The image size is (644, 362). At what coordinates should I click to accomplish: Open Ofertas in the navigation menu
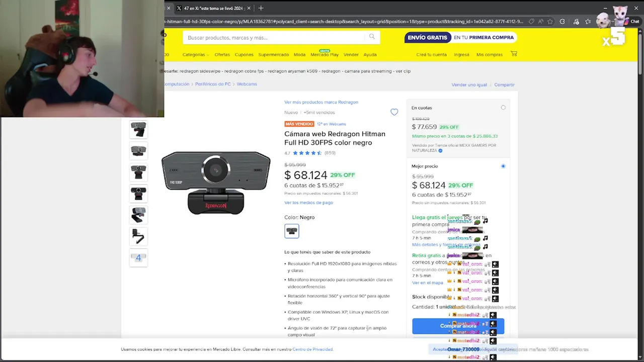tap(222, 54)
